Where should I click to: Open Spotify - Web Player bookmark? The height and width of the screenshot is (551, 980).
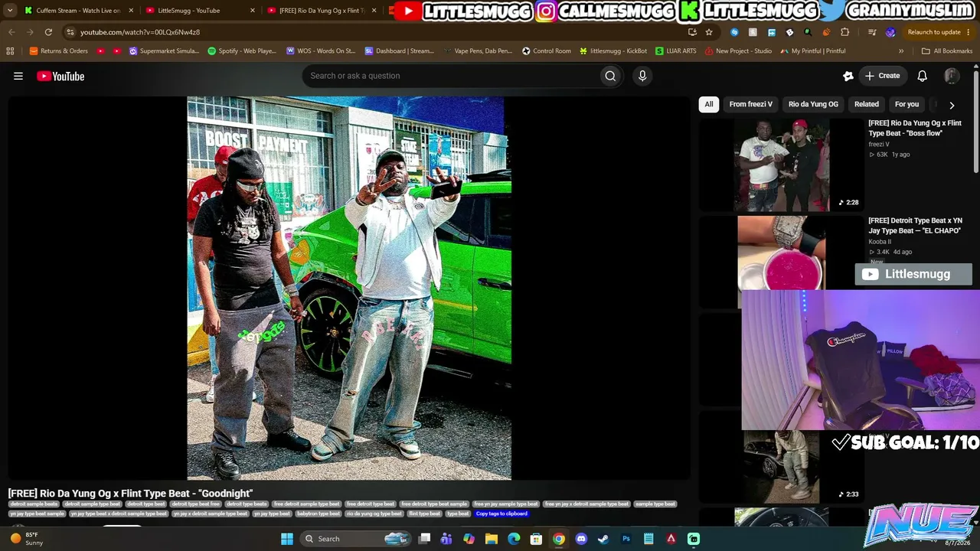coord(242,51)
